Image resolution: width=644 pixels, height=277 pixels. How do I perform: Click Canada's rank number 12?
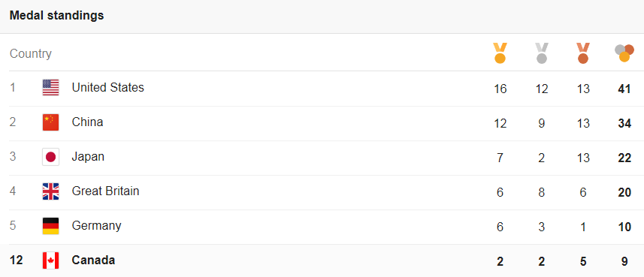[16, 260]
